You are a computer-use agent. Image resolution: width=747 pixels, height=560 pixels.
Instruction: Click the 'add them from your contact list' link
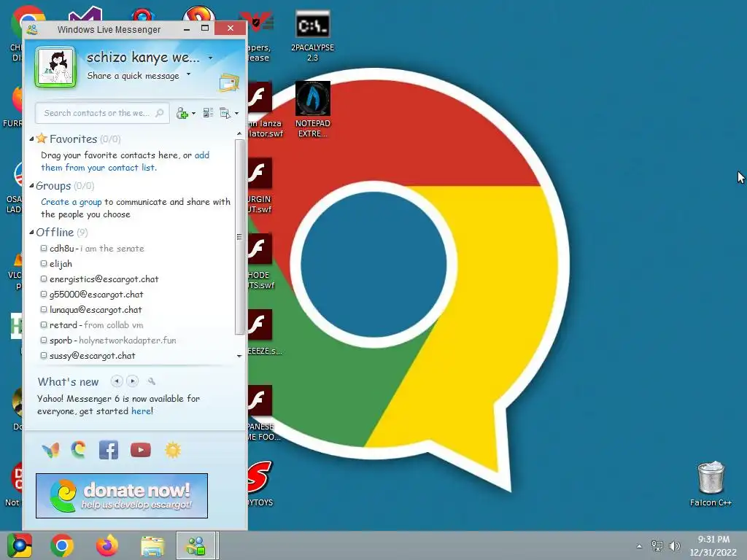(125, 161)
